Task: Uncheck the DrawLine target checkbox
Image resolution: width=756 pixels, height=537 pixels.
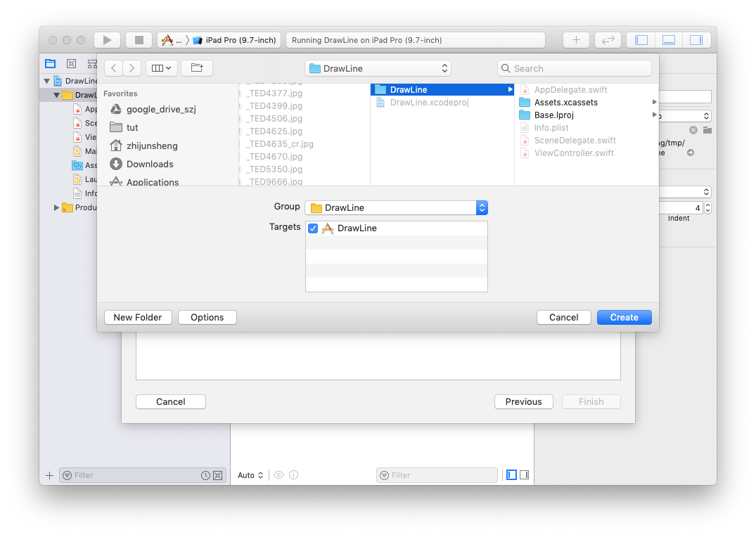Action: pos(313,228)
